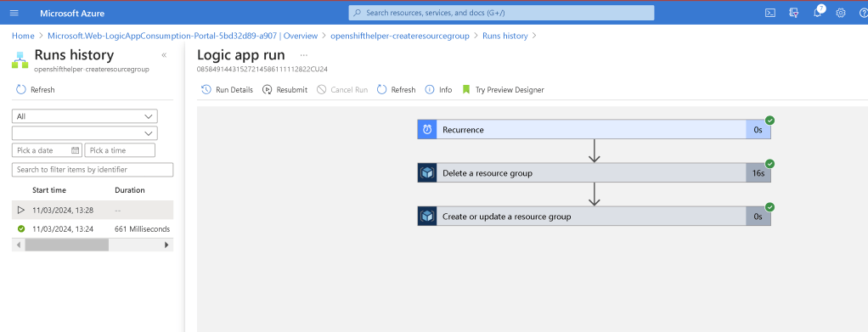Open the Pick a date calendar field
868x332 pixels.
point(47,150)
